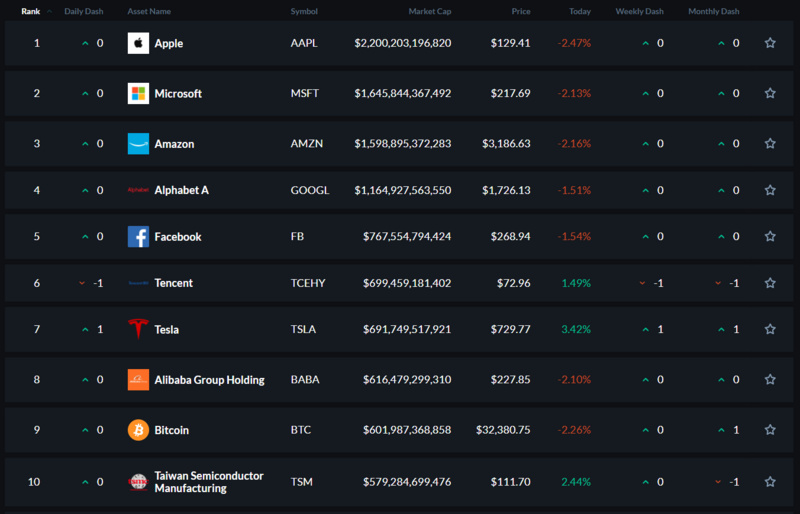Click the Tesla logo icon
The height and width of the screenshot is (514, 800).
point(138,329)
